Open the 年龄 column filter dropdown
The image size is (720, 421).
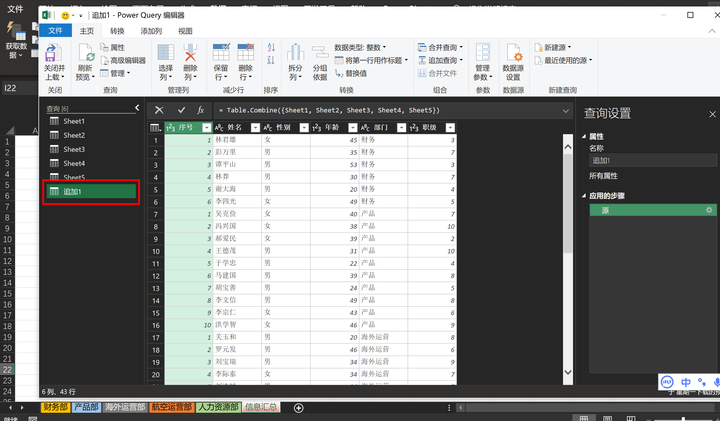353,128
